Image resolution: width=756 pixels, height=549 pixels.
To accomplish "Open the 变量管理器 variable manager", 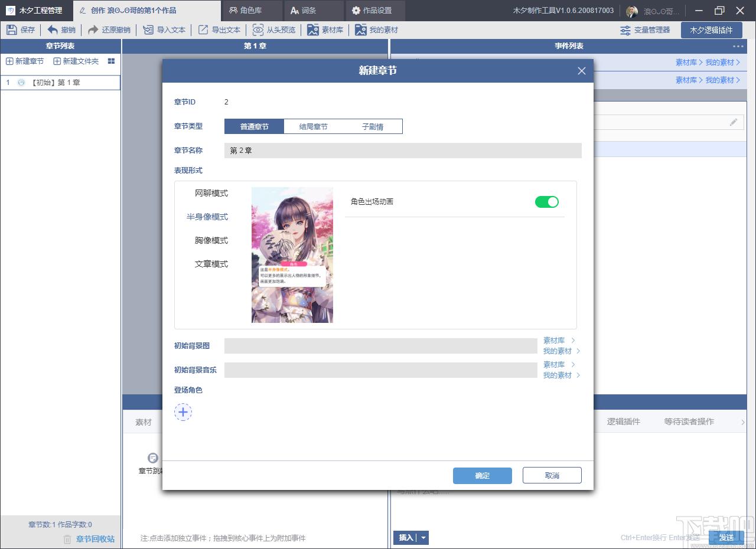I will coord(645,30).
